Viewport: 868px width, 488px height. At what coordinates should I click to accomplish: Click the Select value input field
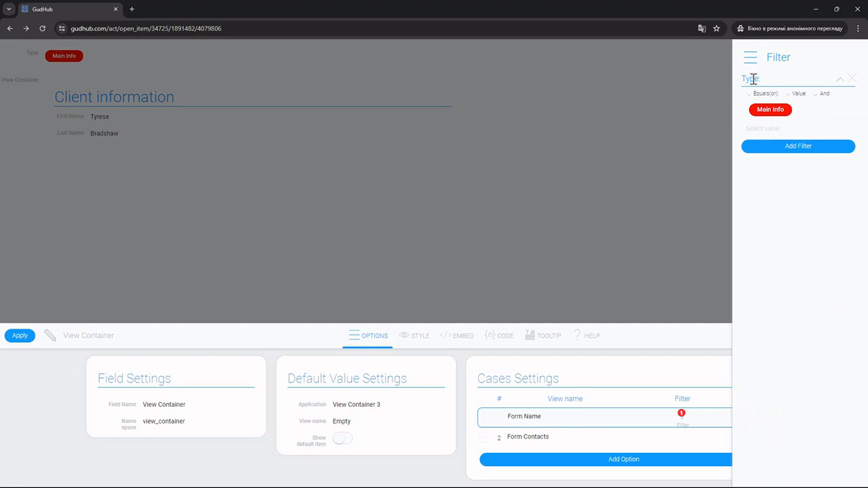pos(797,129)
